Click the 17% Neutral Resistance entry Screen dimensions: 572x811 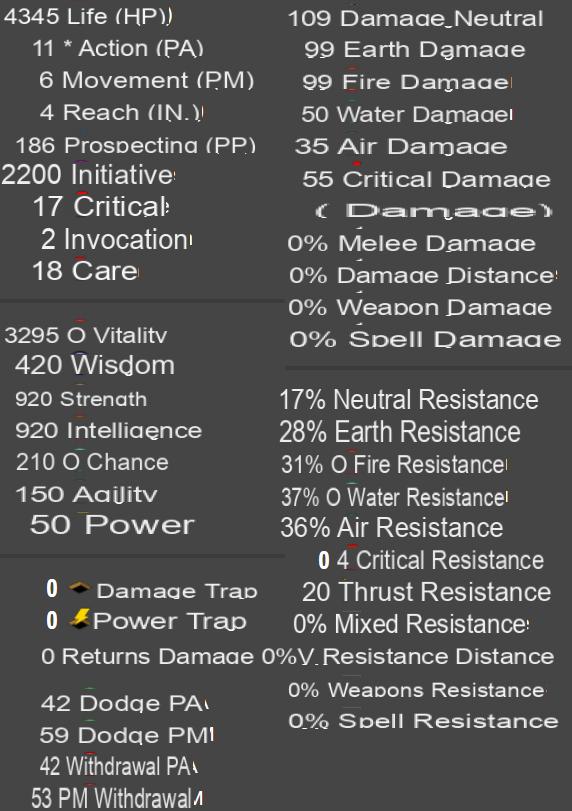(409, 400)
